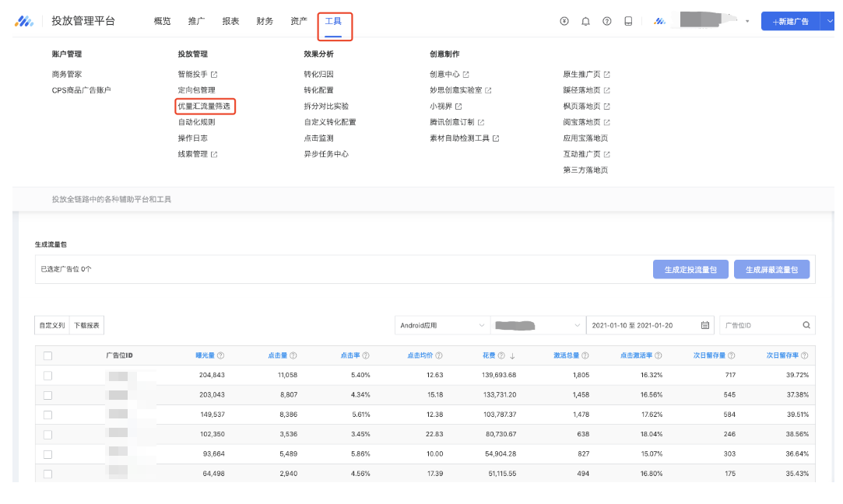
Task: Click the sort arrow next to 花费 column
Action: click(512, 355)
